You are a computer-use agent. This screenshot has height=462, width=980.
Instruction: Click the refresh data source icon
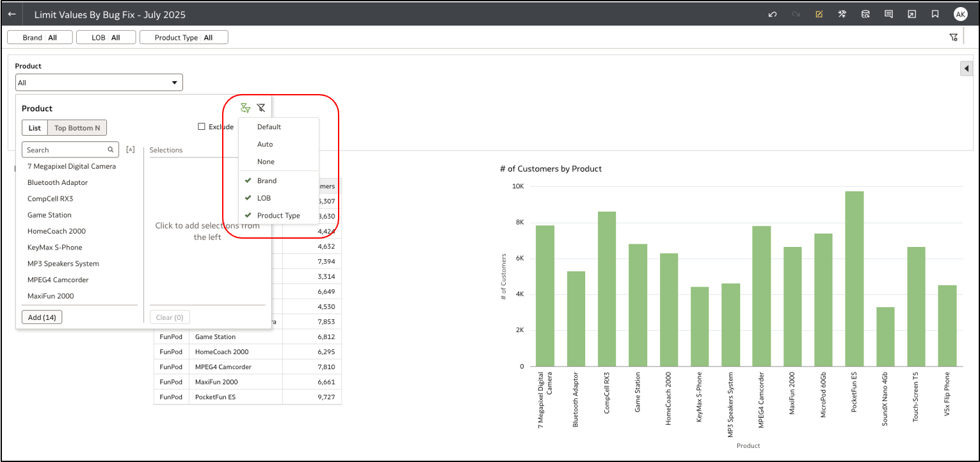click(865, 13)
